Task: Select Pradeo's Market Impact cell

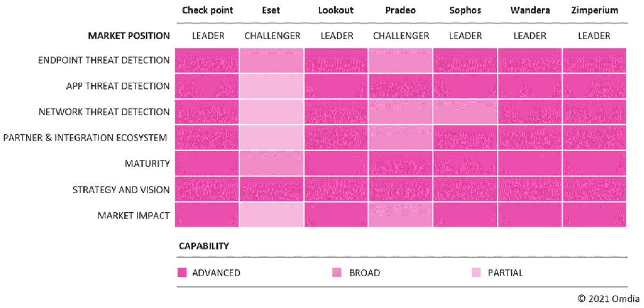Action: pos(401,215)
